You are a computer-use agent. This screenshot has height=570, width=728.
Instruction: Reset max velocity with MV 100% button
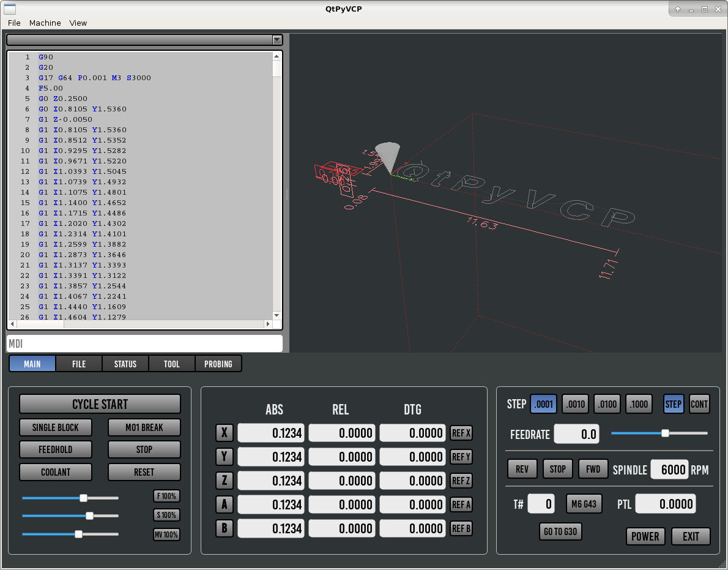click(166, 534)
